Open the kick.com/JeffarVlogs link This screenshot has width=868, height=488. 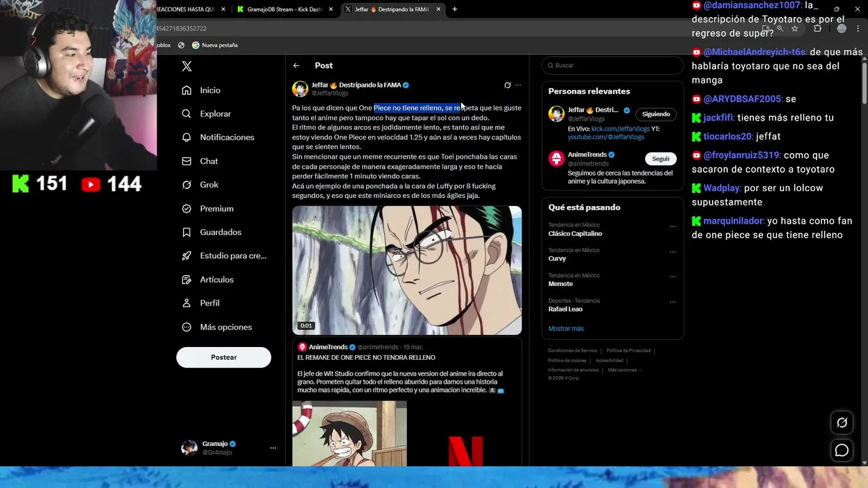[620, 129]
